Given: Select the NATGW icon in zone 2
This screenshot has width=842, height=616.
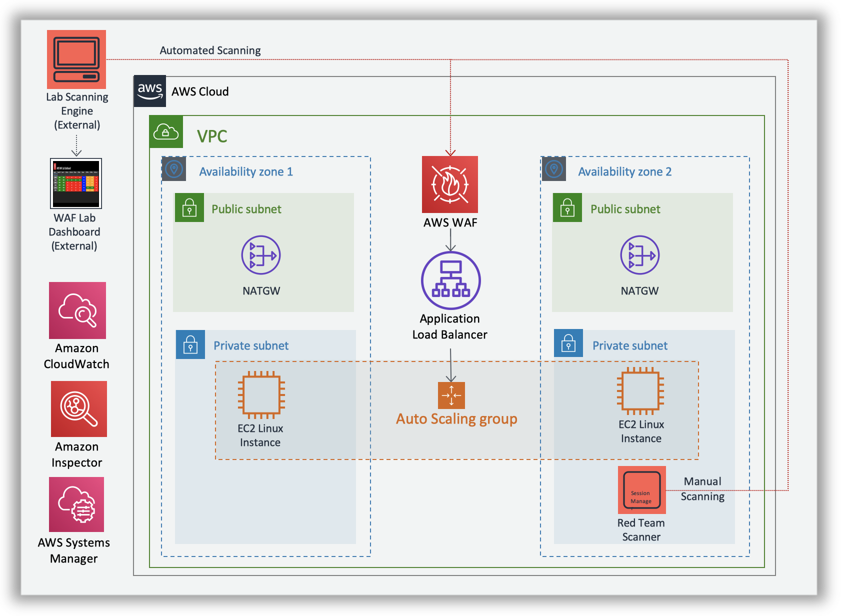Looking at the screenshot, I should click(x=640, y=255).
